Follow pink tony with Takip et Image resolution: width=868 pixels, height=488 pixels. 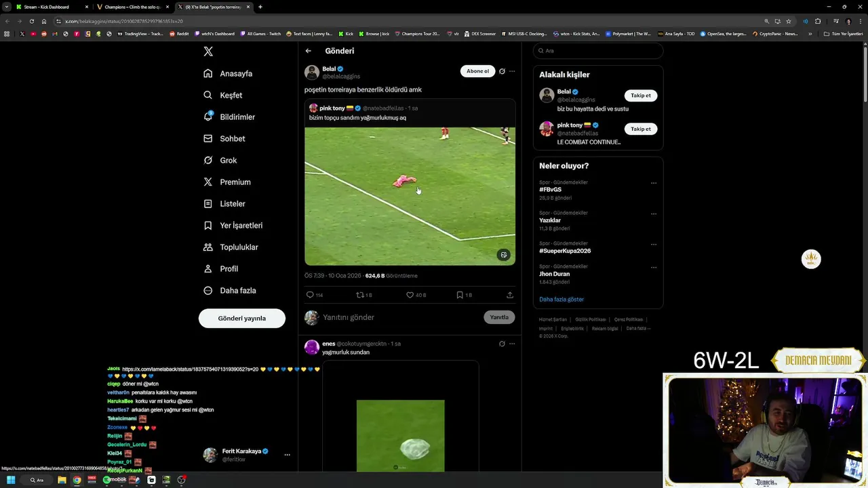pos(641,129)
